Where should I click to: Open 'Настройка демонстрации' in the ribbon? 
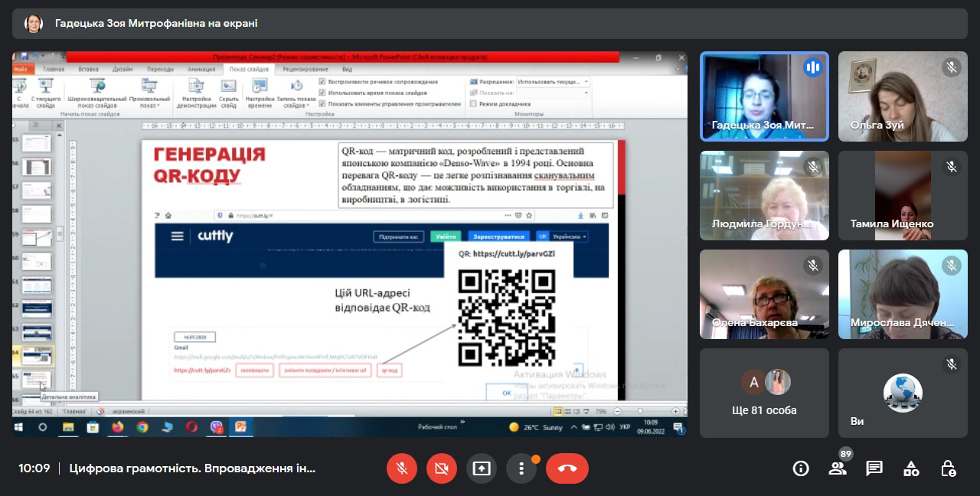197,93
